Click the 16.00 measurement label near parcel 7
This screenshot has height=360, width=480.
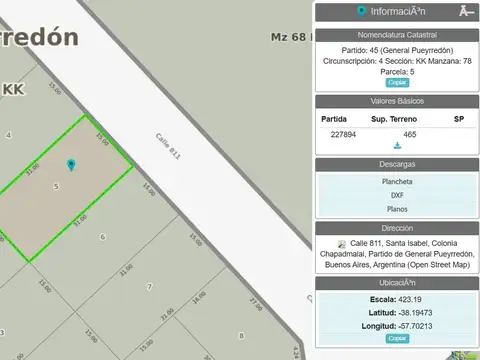(x=199, y=297)
